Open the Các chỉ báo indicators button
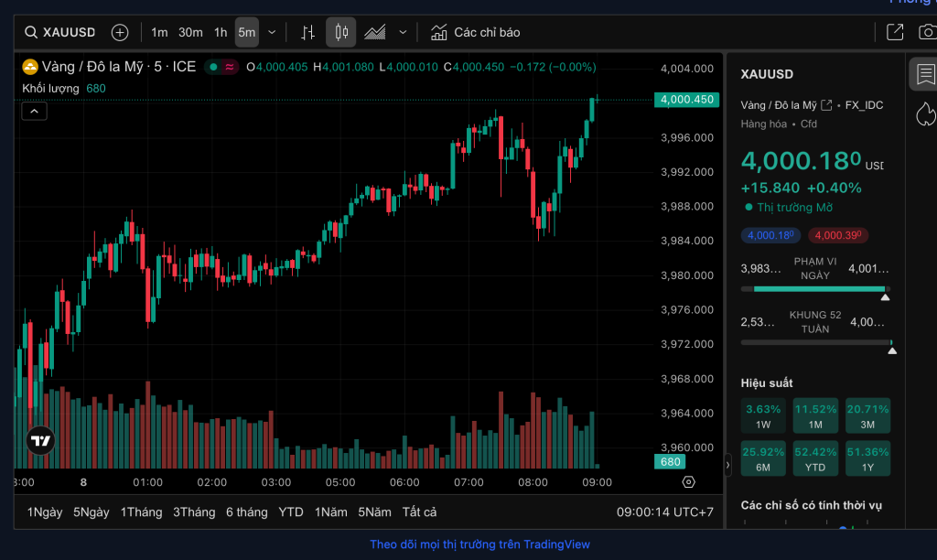 click(476, 32)
